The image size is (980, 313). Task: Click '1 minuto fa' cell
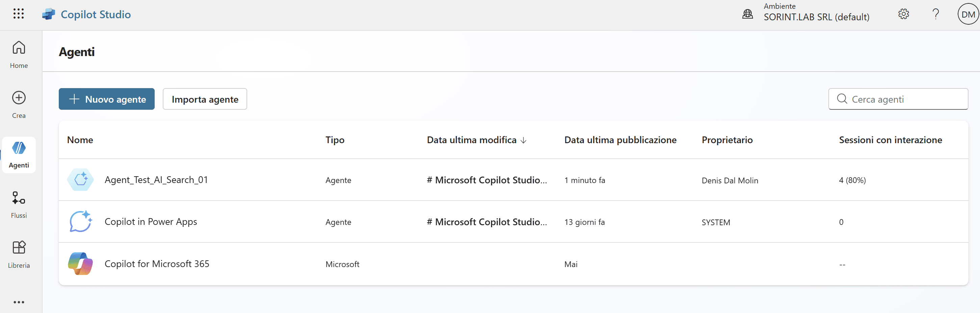tap(584, 180)
